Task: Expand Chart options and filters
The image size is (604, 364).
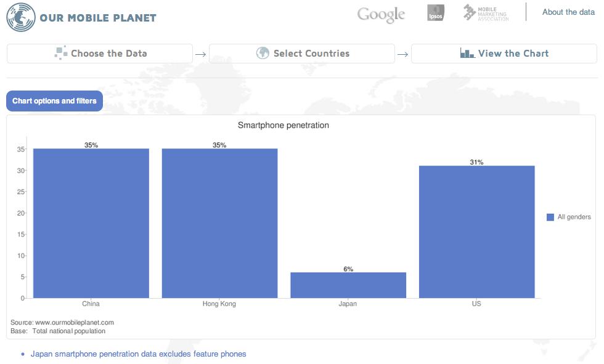Action: [x=54, y=101]
